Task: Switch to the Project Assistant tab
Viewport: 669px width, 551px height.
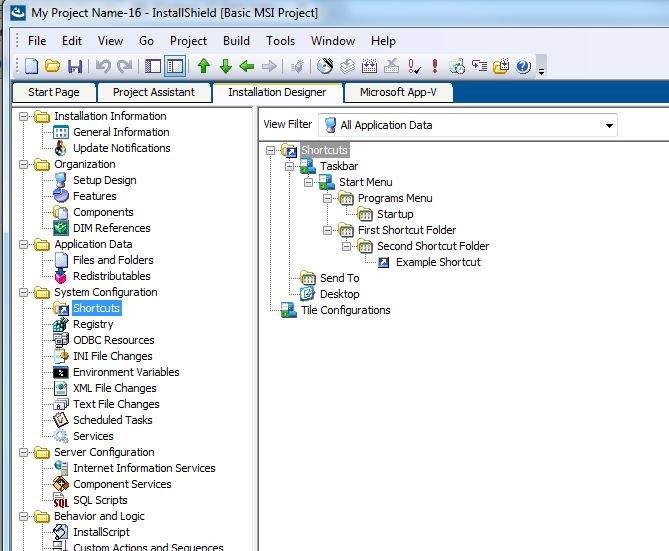Action: [x=154, y=92]
